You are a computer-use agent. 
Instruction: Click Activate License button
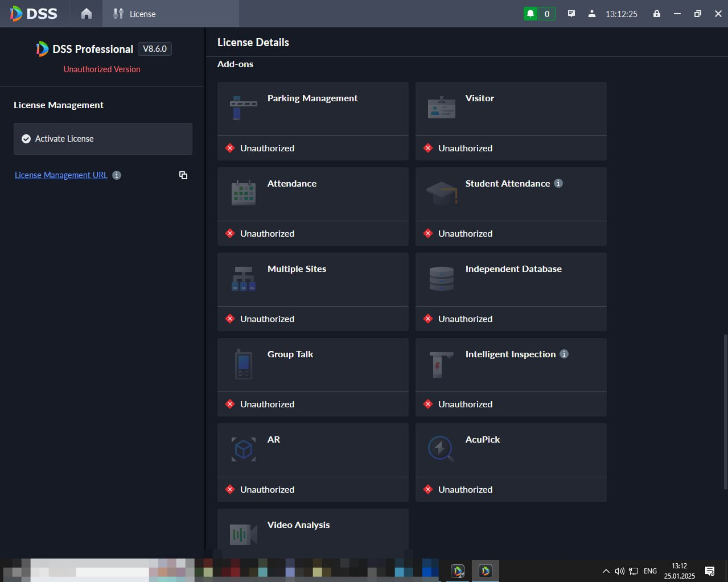[x=103, y=139]
